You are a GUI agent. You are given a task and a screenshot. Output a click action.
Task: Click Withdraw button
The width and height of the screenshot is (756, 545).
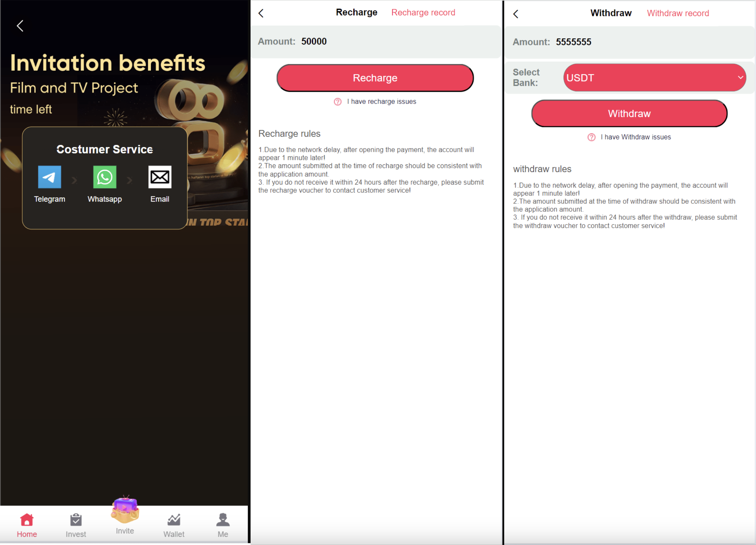coord(629,113)
